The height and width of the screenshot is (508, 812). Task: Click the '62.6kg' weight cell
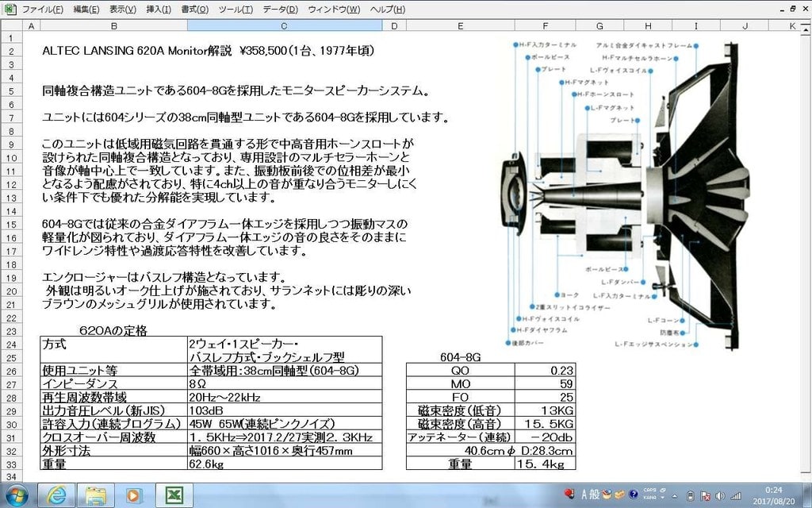[285, 464]
